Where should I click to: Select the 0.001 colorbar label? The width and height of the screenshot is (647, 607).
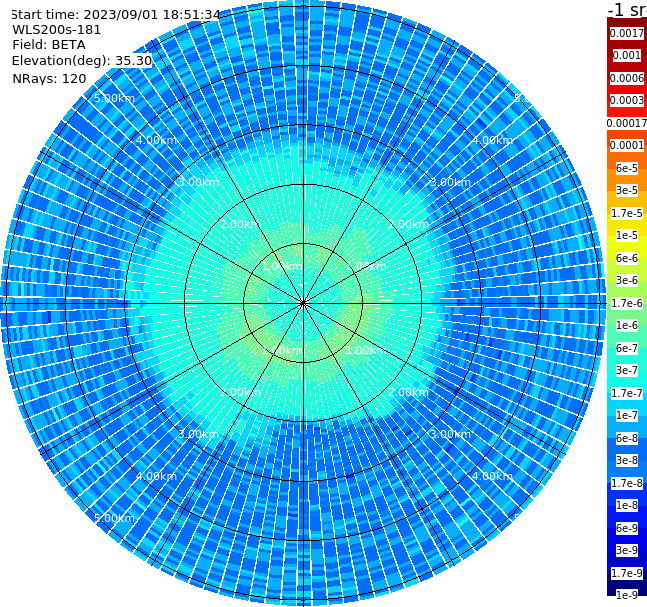tap(627, 56)
